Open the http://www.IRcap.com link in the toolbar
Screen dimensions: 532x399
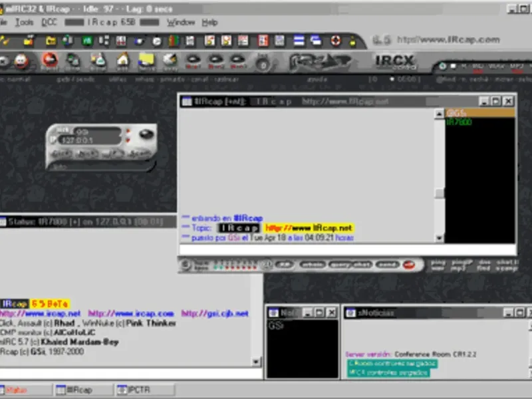pos(448,40)
